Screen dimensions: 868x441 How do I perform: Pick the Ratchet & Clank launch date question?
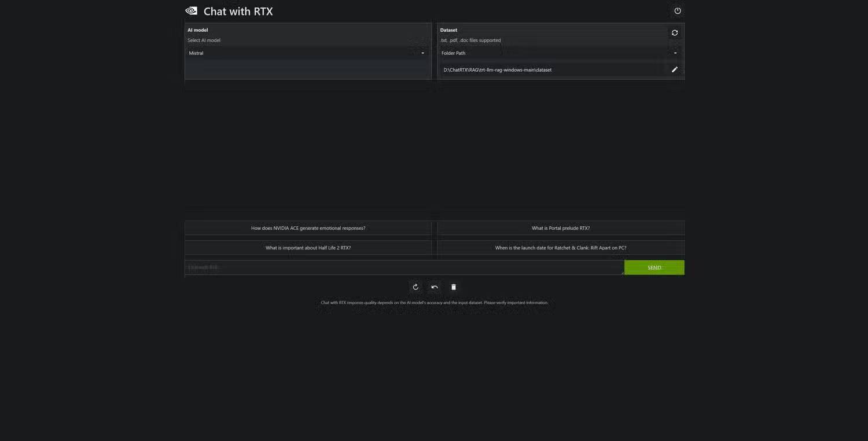point(561,248)
